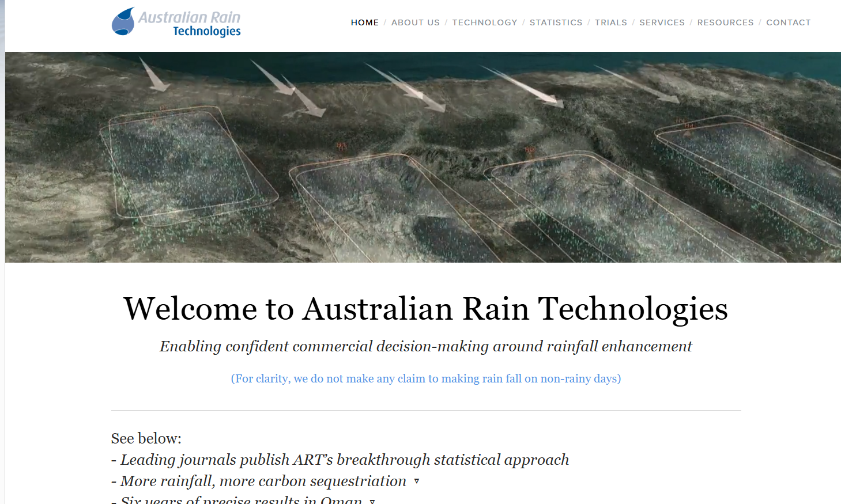Image resolution: width=841 pixels, height=504 pixels.
Task: Click the Australian Rain Technologies logo
Action: pyautogui.click(x=176, y=22)
